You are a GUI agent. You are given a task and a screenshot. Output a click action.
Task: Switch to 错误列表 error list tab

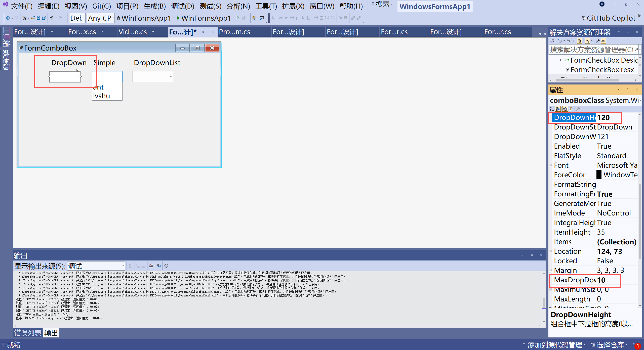(x=27, y=333)
